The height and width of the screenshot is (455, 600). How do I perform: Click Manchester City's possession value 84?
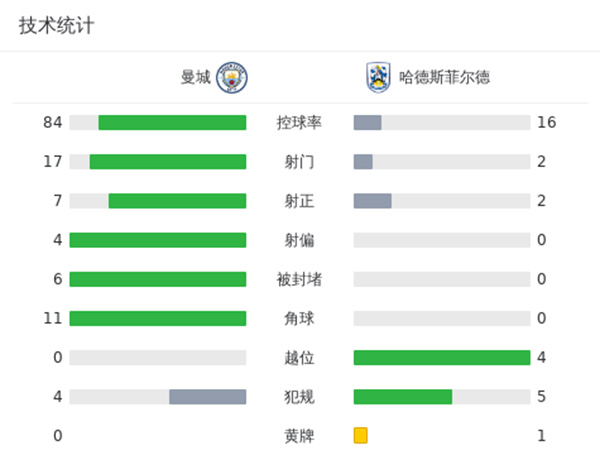click(x=53, y=123)
